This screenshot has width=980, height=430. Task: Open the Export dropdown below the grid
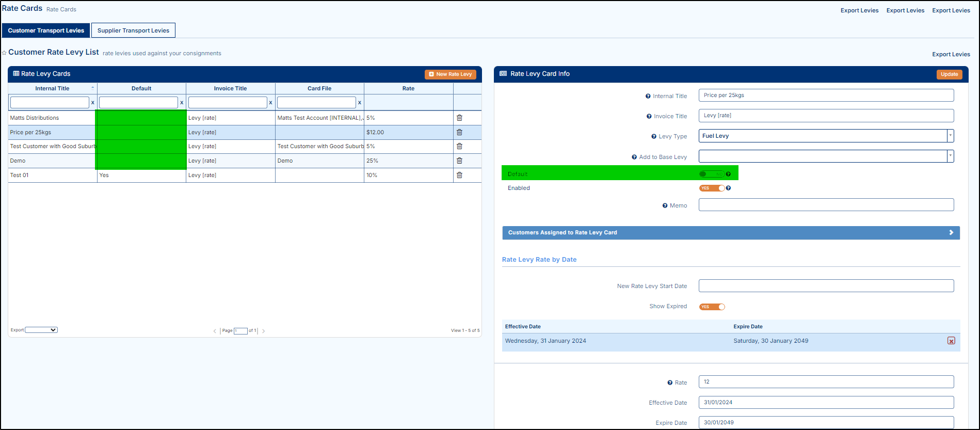[41, 330]
